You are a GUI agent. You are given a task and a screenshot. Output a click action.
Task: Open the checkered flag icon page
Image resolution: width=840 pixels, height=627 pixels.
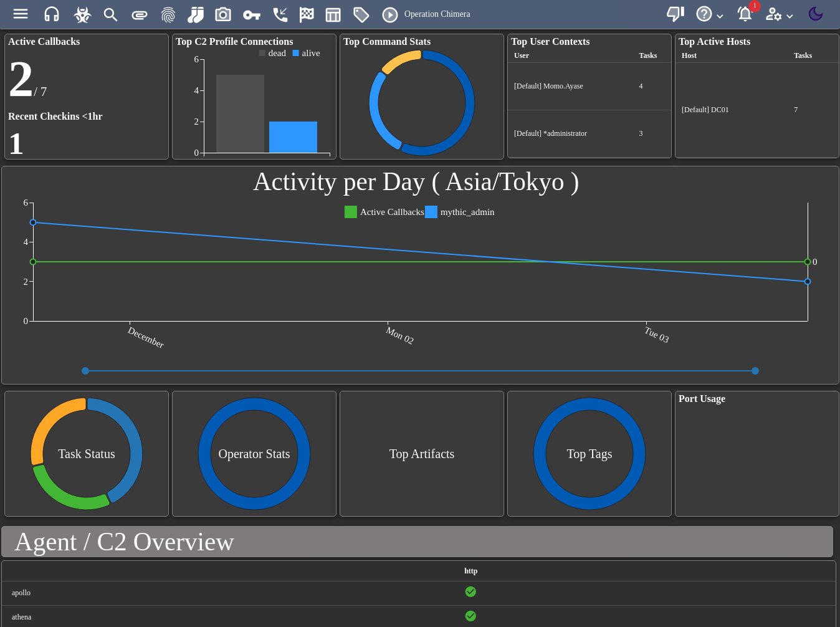pos(307,14)
